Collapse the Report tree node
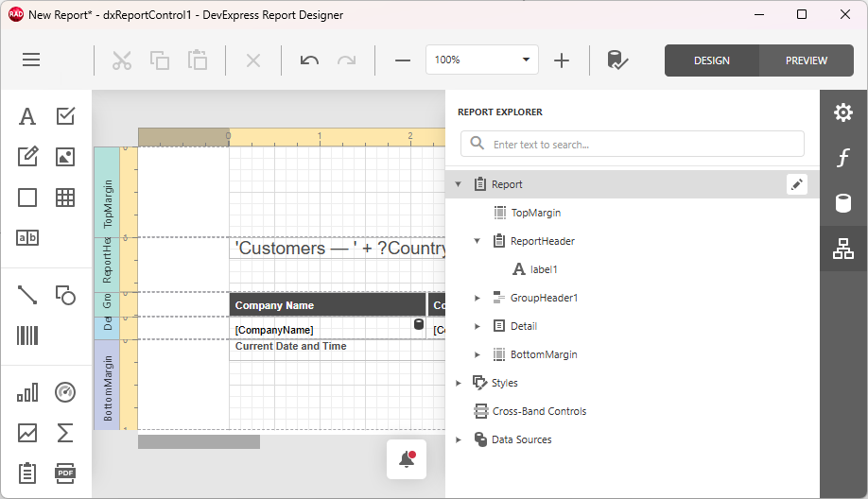Screen dimensions: 868x499 tap(459, 184)
